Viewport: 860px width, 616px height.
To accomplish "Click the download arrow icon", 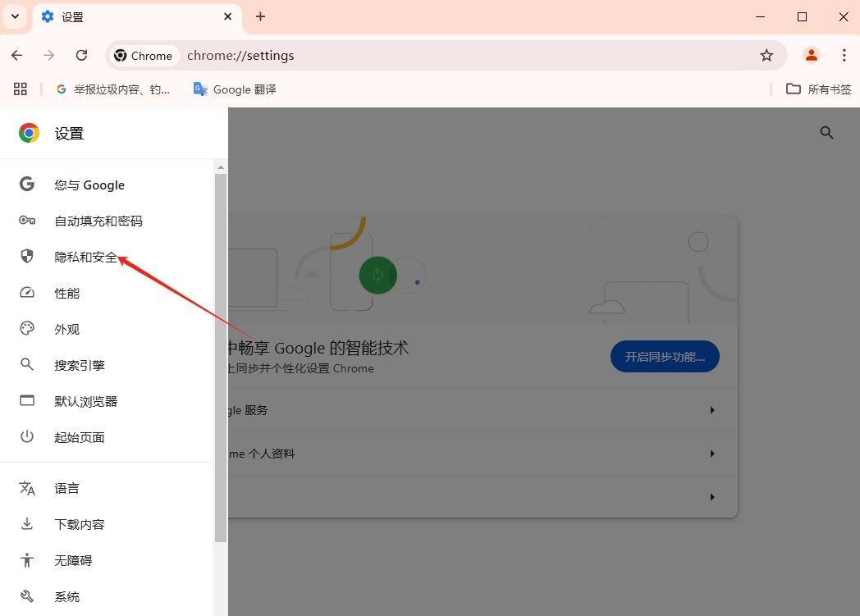I will (27, 524).
